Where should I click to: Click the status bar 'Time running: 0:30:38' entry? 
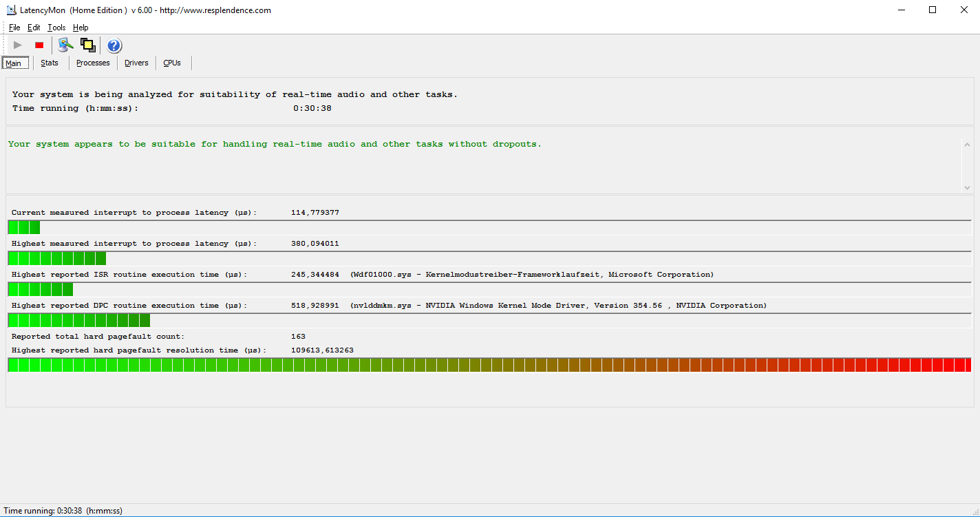click(63, 511)
